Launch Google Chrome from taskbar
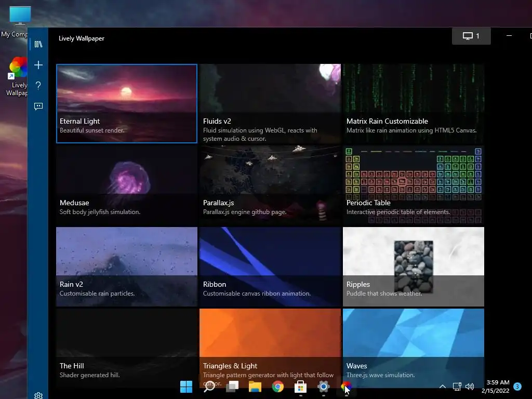 [x=278, y=387]
